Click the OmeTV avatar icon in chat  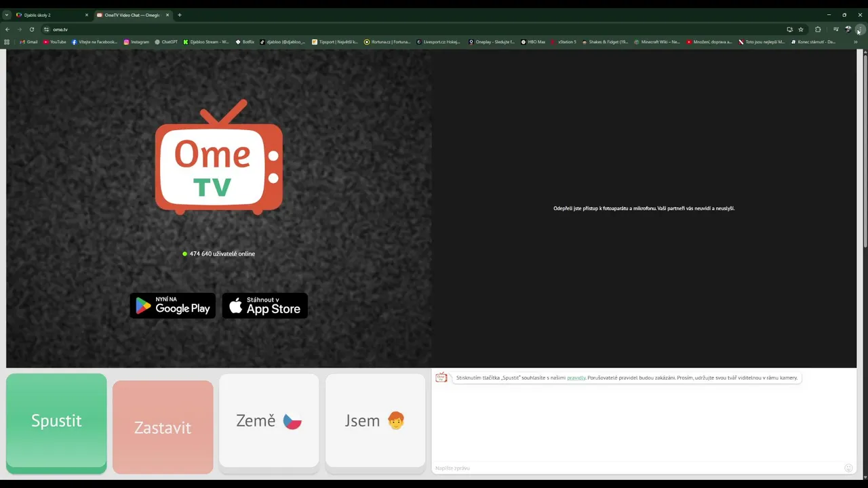pyautogui.click(x=441, y=378)
